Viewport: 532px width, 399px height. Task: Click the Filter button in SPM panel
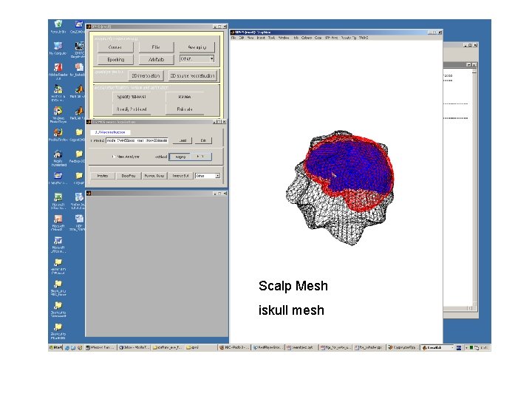156,47
